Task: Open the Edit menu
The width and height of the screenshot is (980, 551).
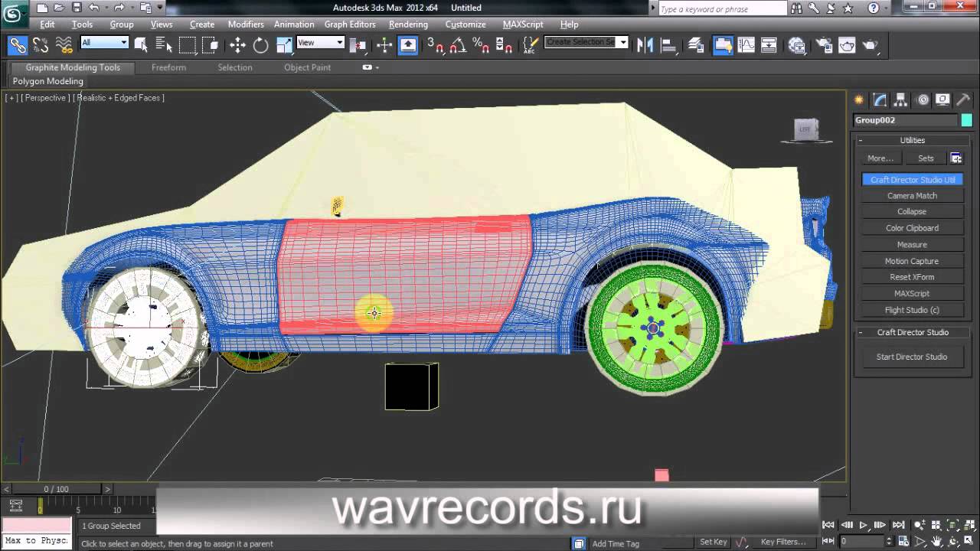Action: point(47,24)
